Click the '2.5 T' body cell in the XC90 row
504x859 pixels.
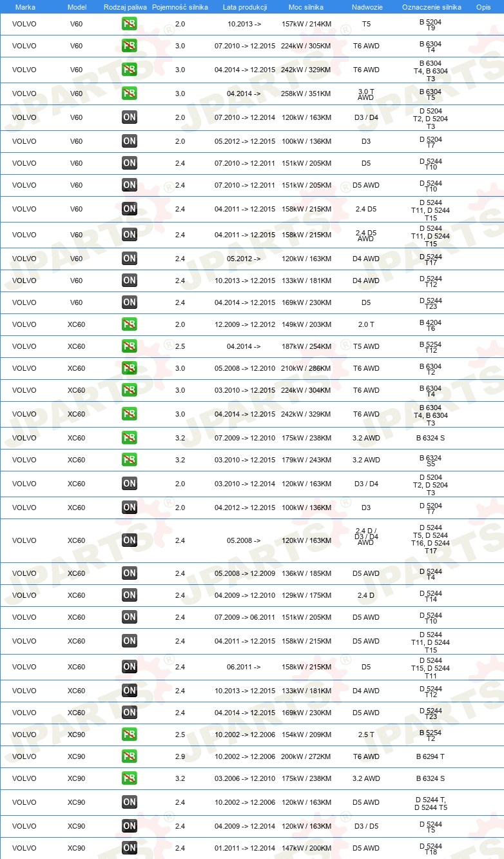click(x=366, y=735)
